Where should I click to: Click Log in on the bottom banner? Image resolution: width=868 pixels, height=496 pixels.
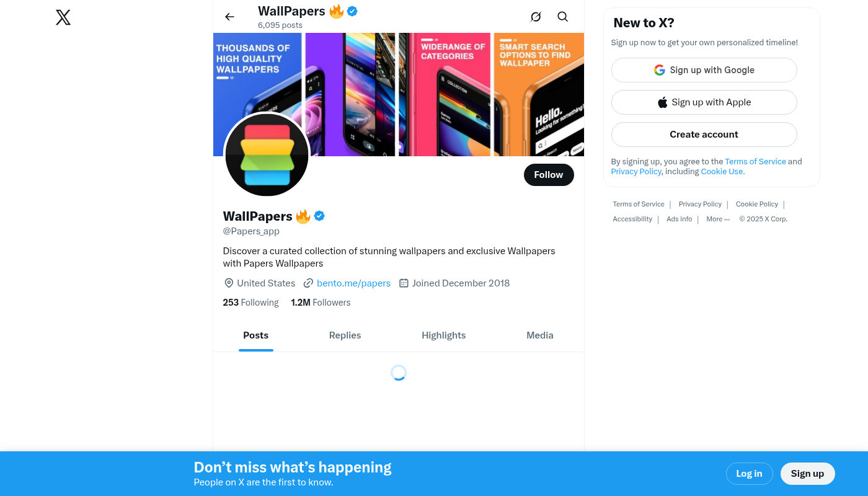[750, 474]
